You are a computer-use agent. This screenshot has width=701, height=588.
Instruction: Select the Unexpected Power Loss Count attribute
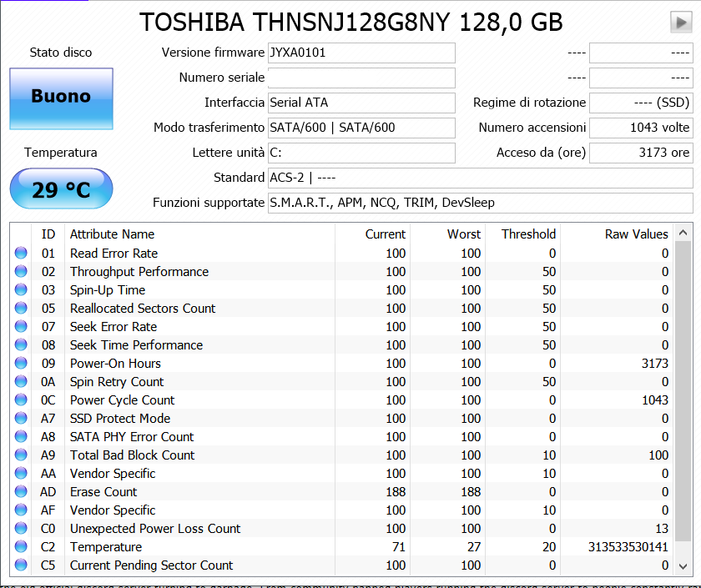[x=155, y=529]
